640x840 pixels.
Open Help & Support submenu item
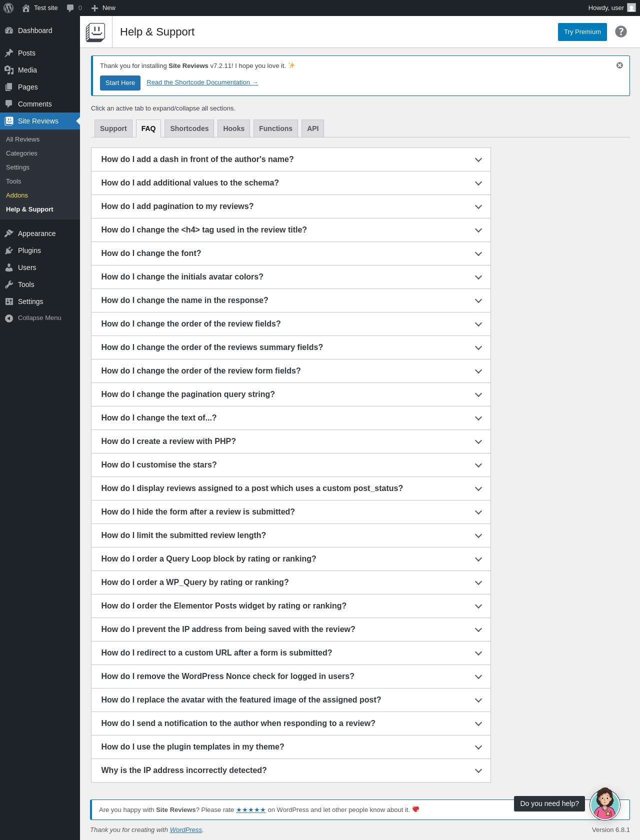[40, 209]
